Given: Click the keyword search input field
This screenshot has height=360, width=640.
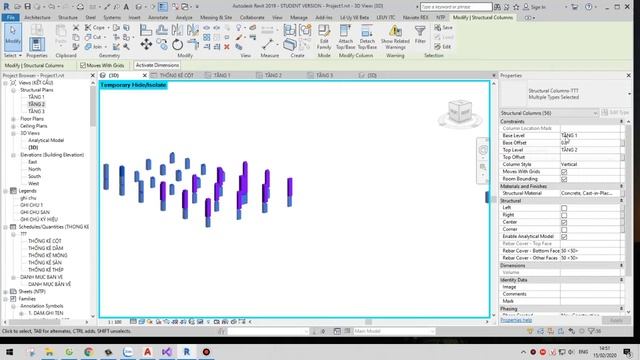Looking at the screenshot, I should [456, 7].
